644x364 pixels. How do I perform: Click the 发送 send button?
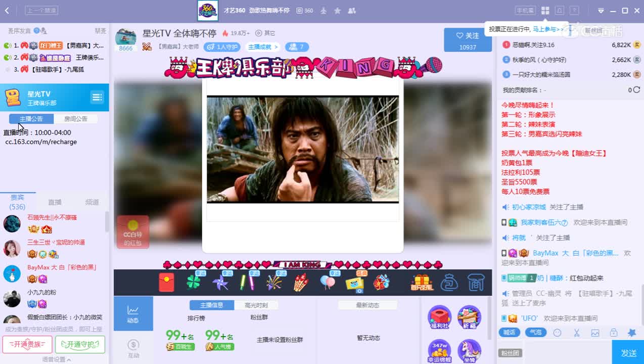click(628, 352)
